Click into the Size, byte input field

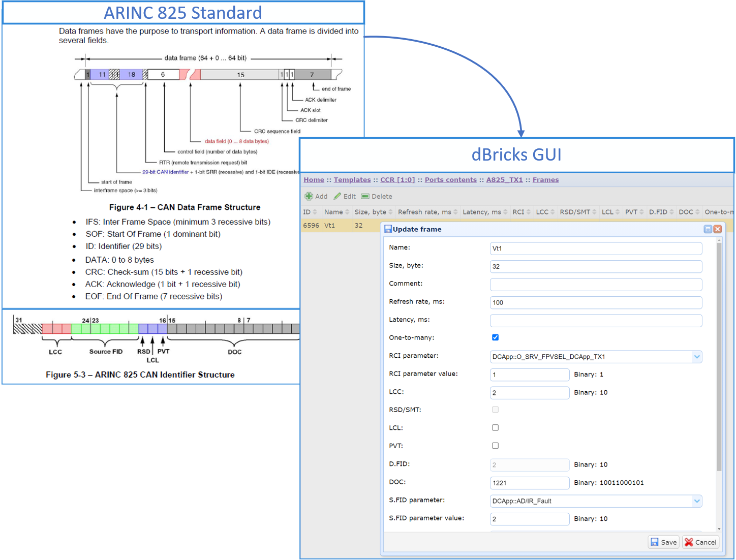tap(596, 266)
